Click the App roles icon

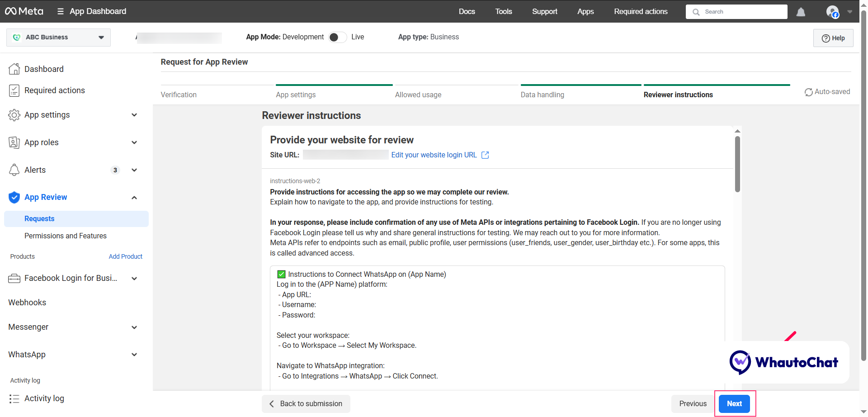14,142
